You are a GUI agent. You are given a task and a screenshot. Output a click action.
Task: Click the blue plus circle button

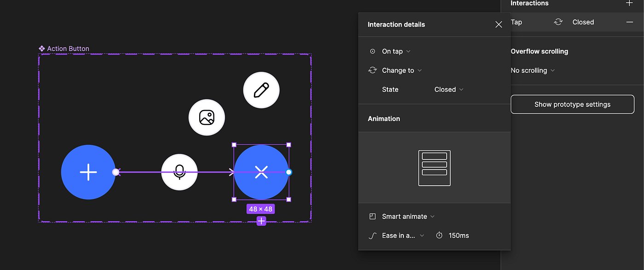pyautogui.click(x=88, y=172)
